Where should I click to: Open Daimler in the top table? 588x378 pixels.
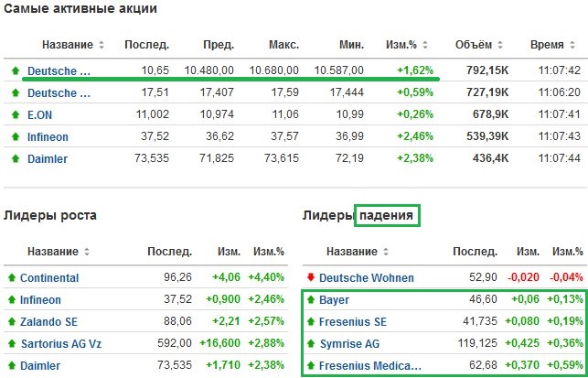48,158
